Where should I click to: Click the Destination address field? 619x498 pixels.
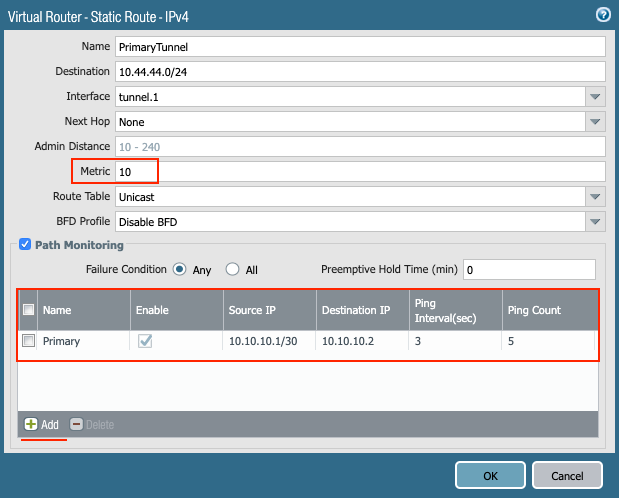pos(360,72)
